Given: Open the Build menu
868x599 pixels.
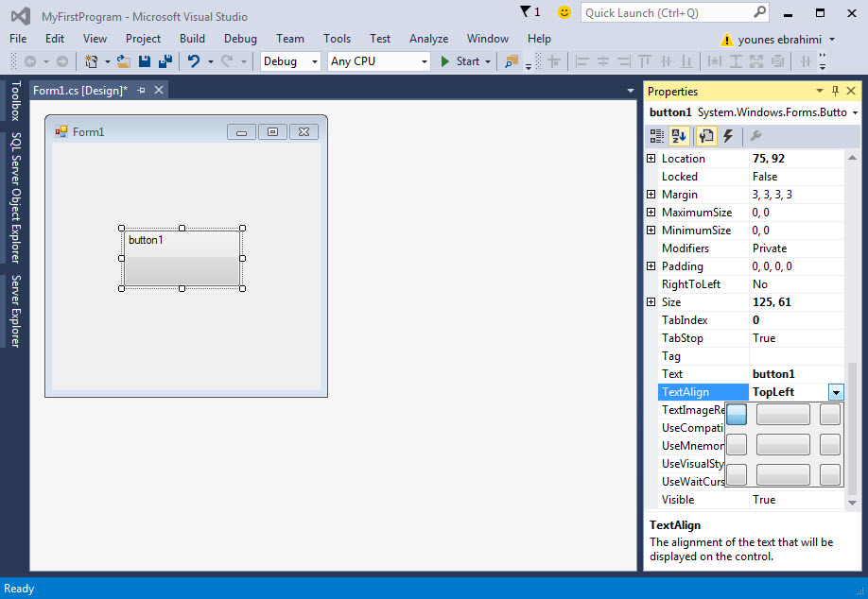Looking at the screenshot, I should (192, 39).
